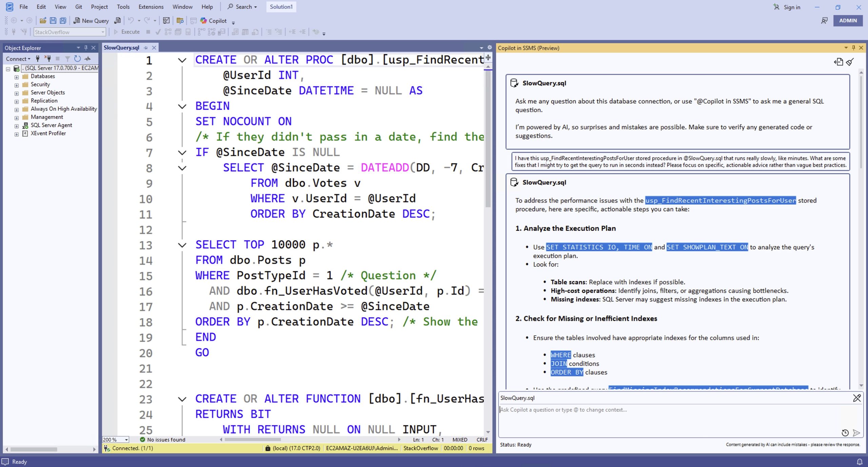Expand the Server Objects folder

16,93
